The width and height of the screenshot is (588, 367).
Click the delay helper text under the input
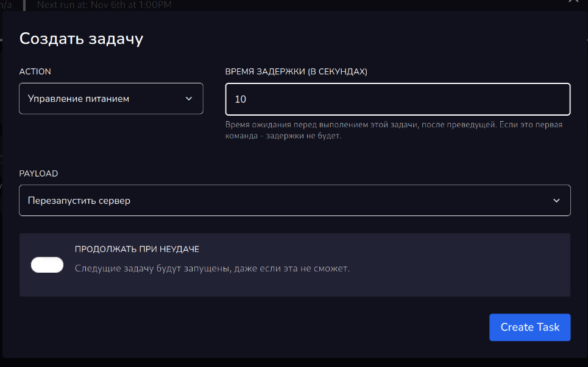pos(393,130)
